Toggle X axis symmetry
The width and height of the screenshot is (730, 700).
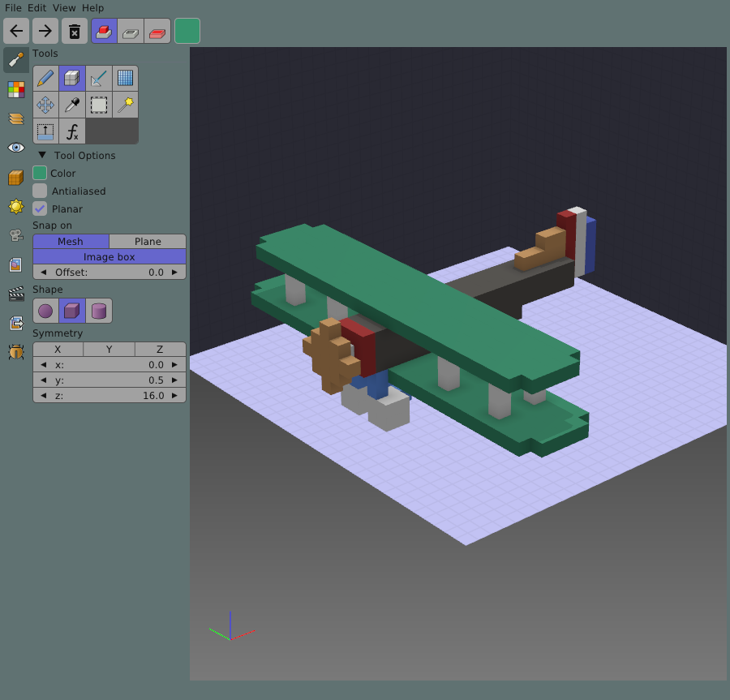coord(58,350)
